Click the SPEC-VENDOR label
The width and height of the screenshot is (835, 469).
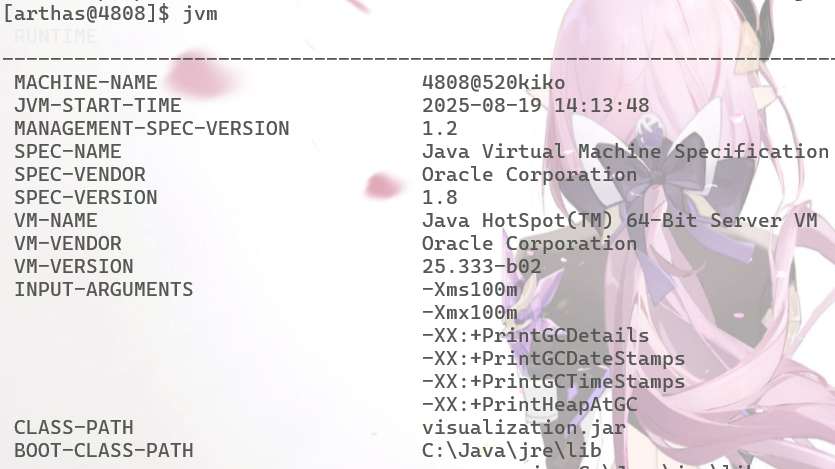click(80, 175)
